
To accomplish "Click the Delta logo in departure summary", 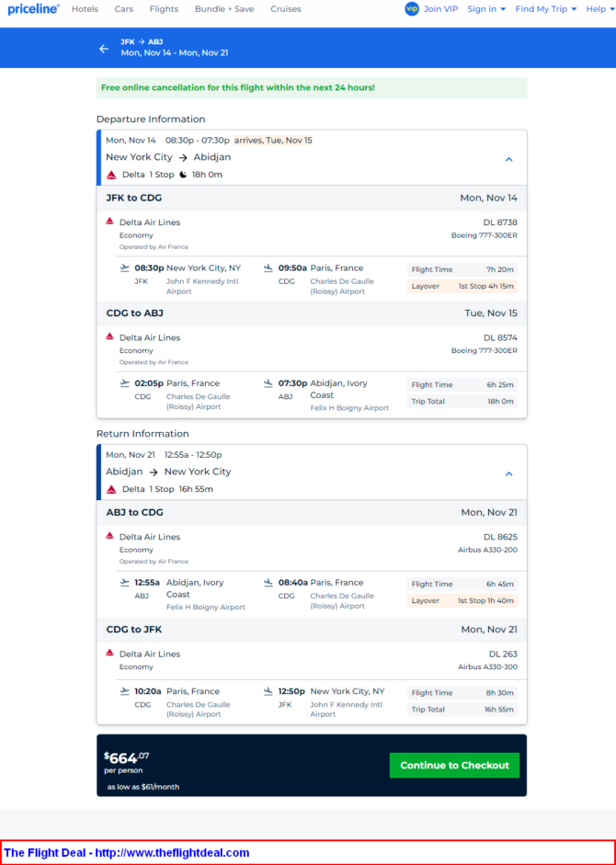I will [111, 175].
